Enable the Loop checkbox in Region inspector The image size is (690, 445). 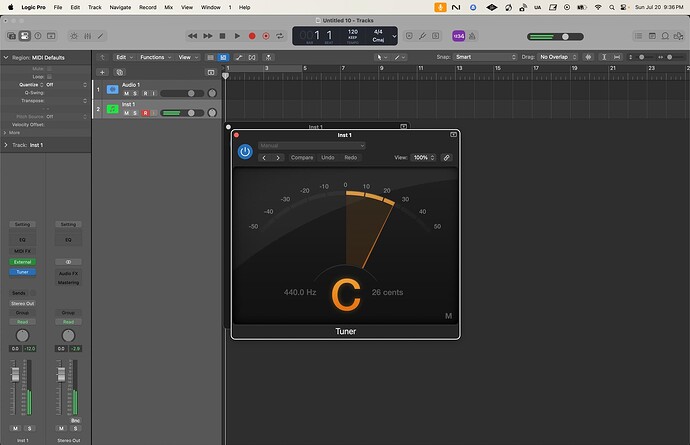pyautogui.click(x=49, y=77)
